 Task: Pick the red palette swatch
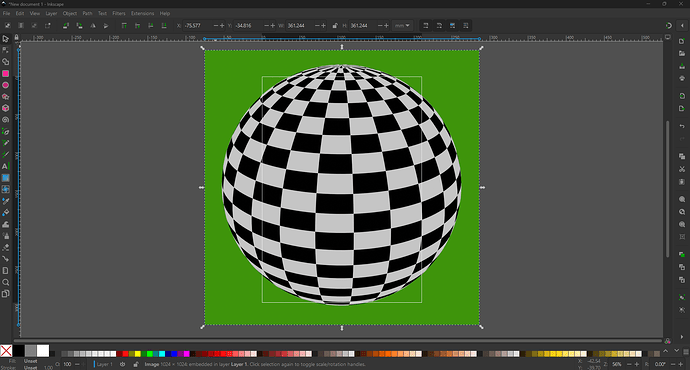click(x=125, y=353)
